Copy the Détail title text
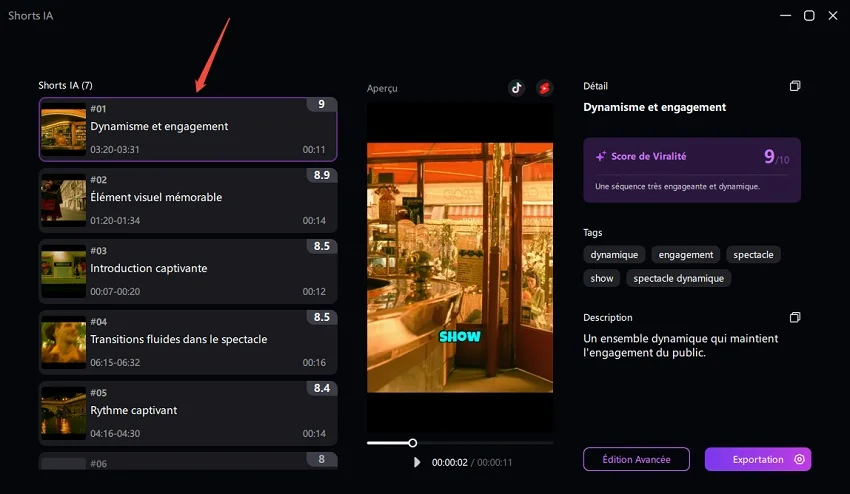The height and width of the screenshot is (494, 850). pyautogui.click(x=795, y=86)
